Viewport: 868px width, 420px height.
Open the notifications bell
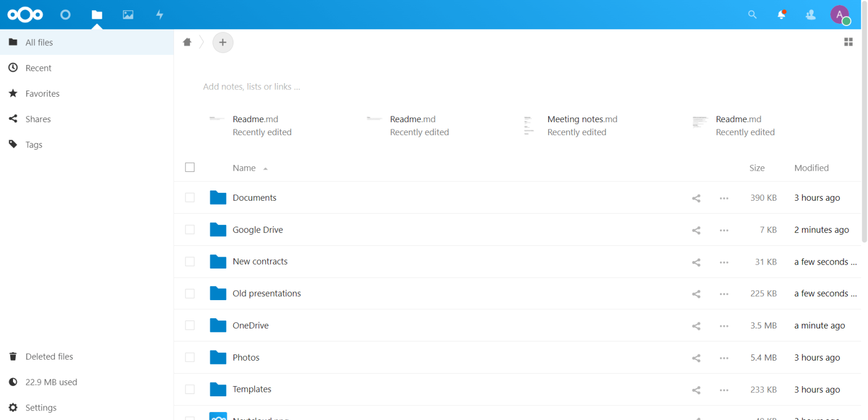pyautogui.click(x=782, y=15)
